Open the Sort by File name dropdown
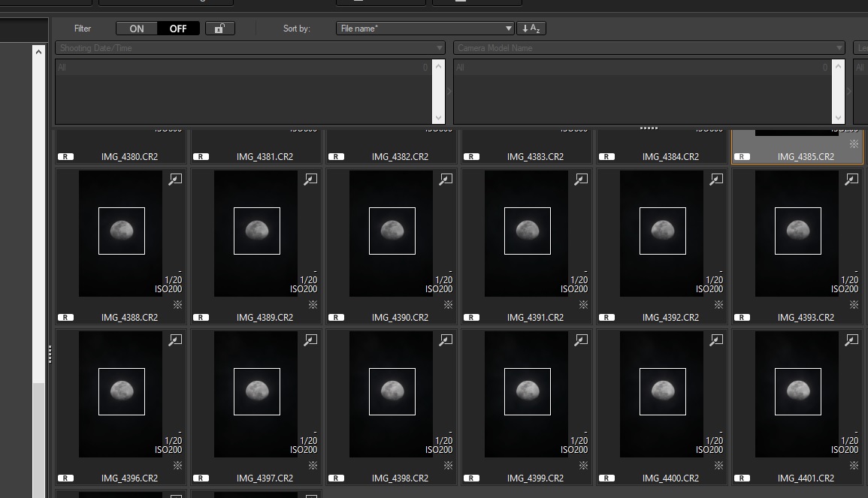This screenshot has width=868, height=498. (425, 29)
